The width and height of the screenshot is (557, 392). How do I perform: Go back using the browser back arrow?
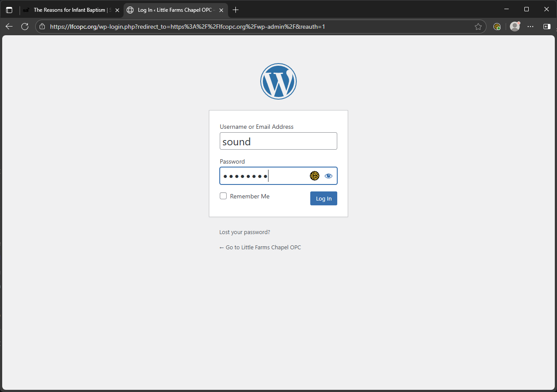coord(9,27)
